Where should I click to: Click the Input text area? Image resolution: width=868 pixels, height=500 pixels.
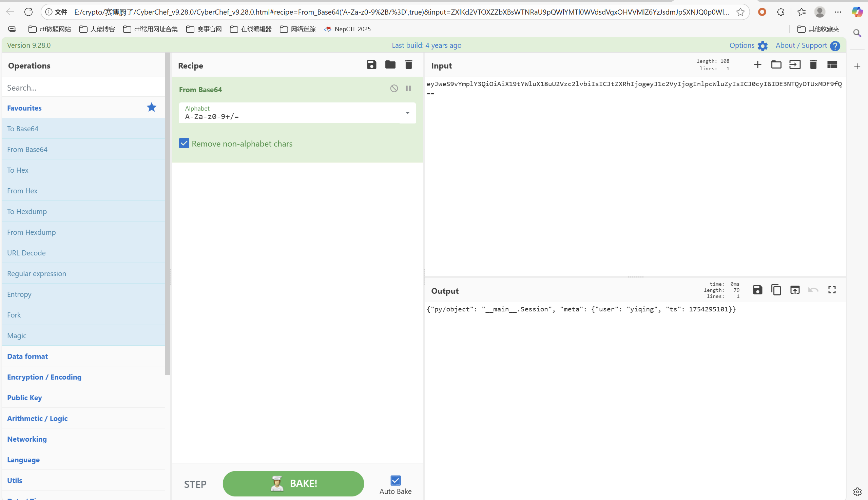tap(635, 177)
